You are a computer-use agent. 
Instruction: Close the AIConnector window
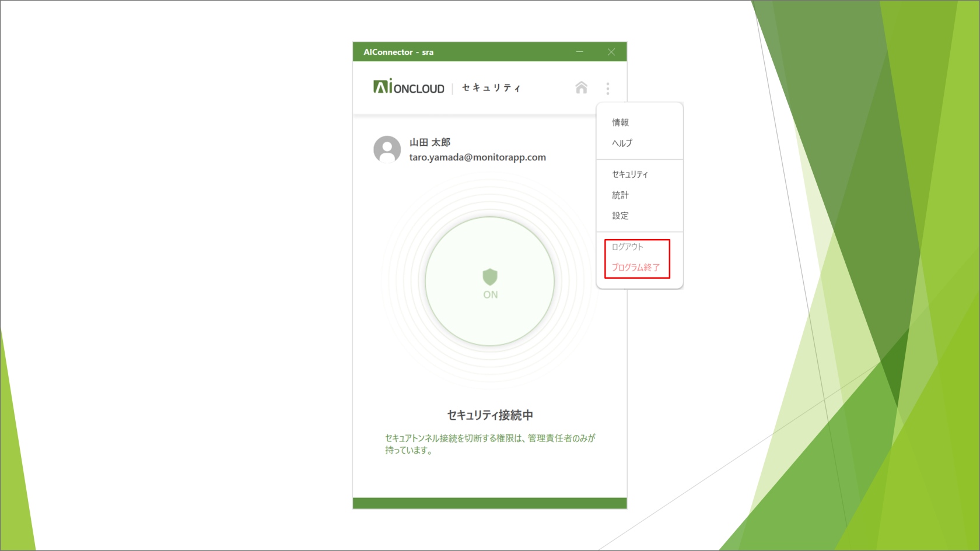pos(611,52)
